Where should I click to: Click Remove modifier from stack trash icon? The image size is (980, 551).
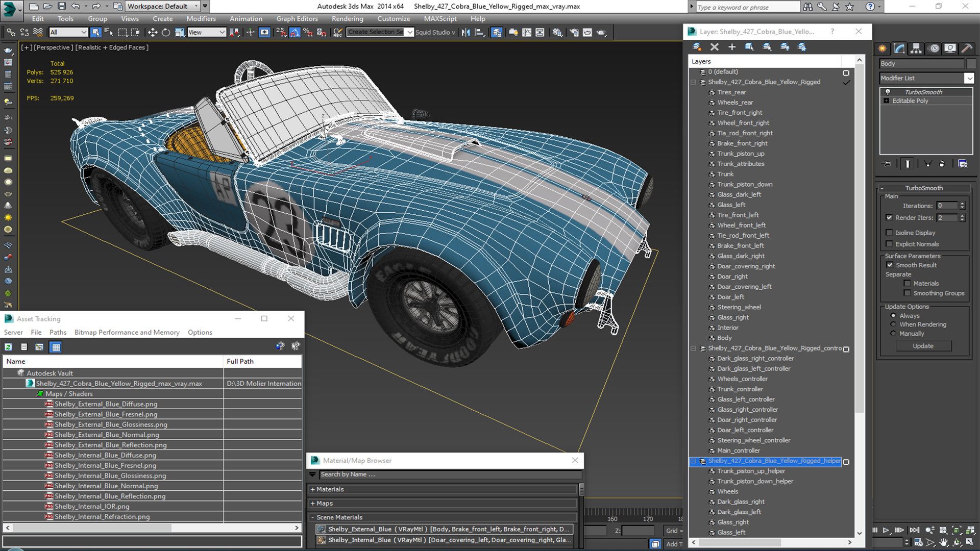942,164
